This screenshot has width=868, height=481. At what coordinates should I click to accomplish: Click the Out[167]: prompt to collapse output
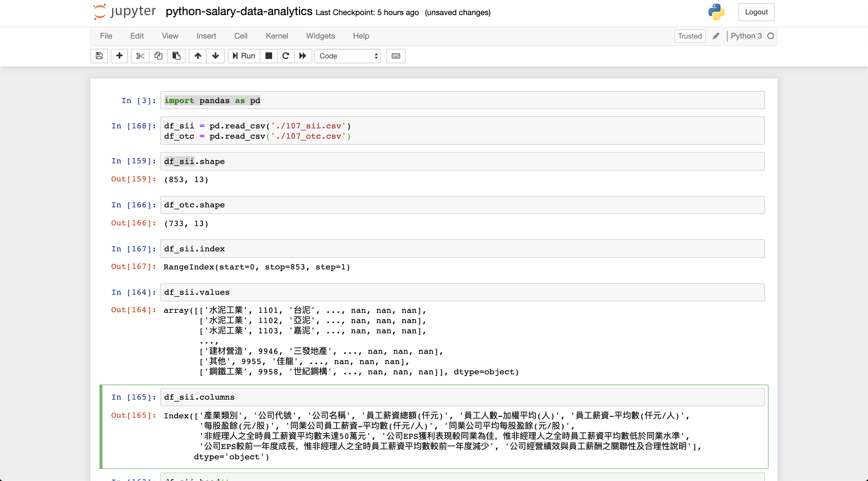134,267
